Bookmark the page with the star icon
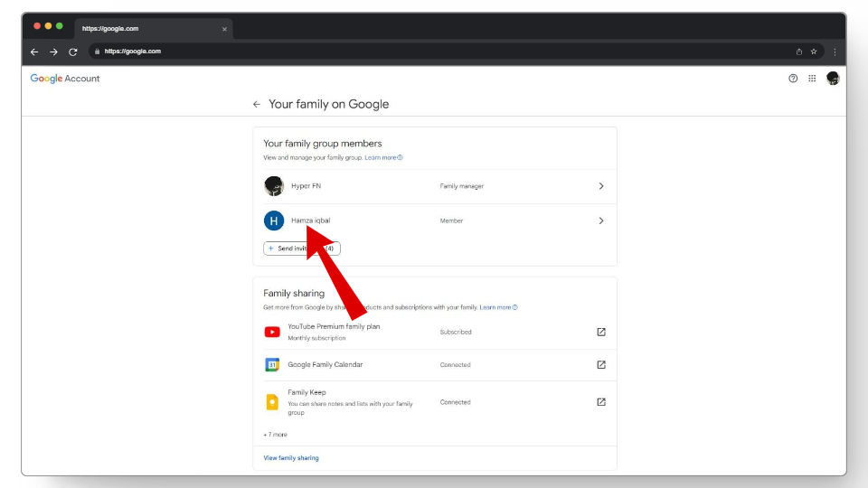 coord(814,52)
